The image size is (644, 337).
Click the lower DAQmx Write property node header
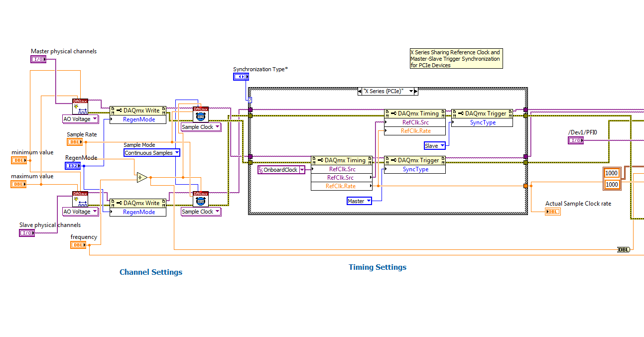[x=138, y=203]
